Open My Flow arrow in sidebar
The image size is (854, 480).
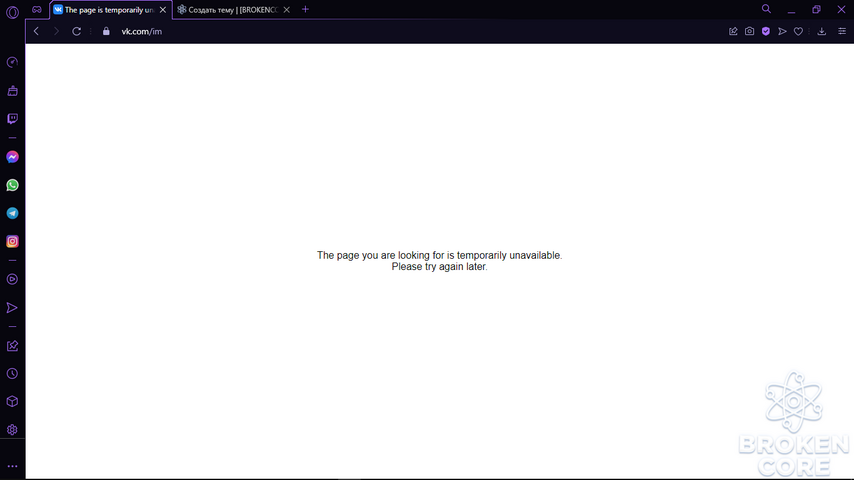[x=13, y=308]
